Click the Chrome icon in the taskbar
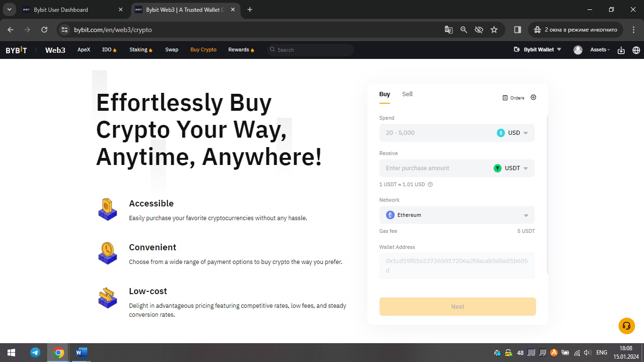Screen dimensions: 644x362 click(x=58, y=353)
